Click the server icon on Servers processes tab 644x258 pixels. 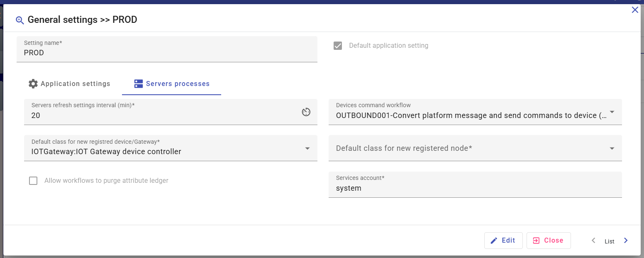(139, 84)
